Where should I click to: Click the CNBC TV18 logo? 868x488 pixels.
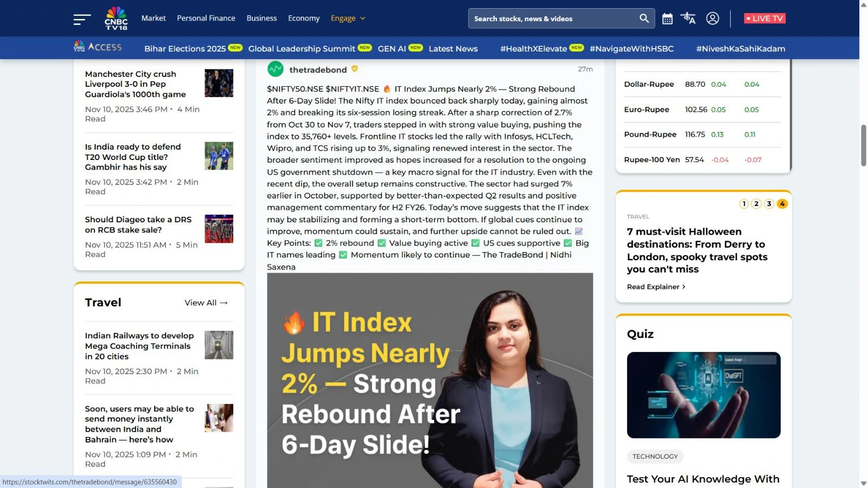116,18
